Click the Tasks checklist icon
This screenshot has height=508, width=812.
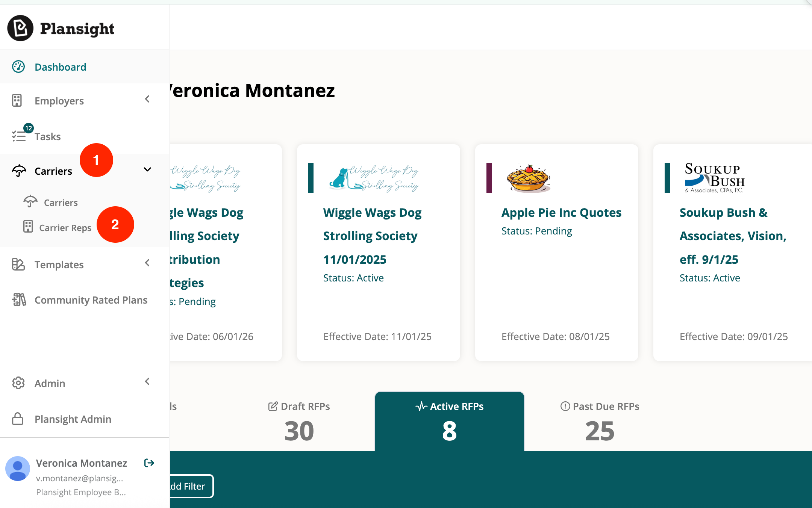click(x=18, y=136)
